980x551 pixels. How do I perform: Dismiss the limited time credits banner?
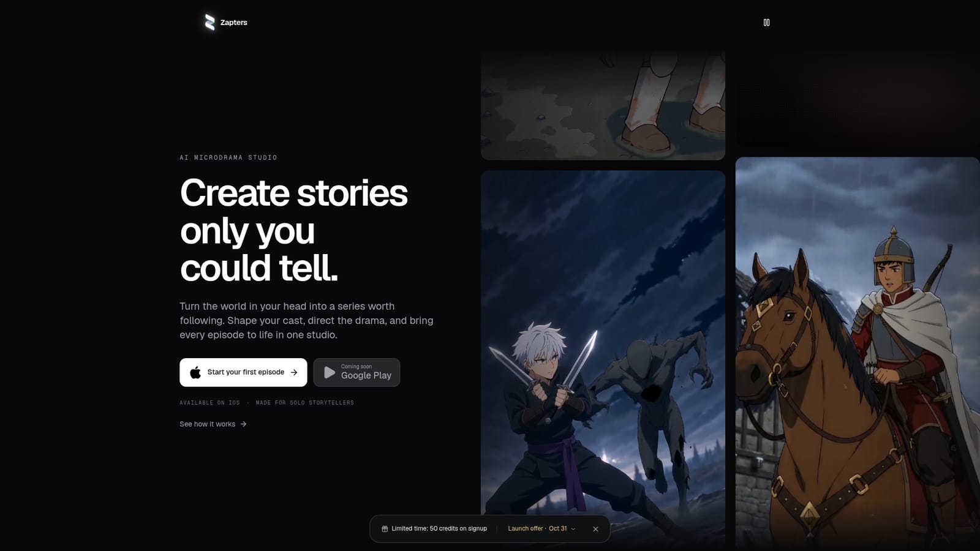[x=595, y=529]
